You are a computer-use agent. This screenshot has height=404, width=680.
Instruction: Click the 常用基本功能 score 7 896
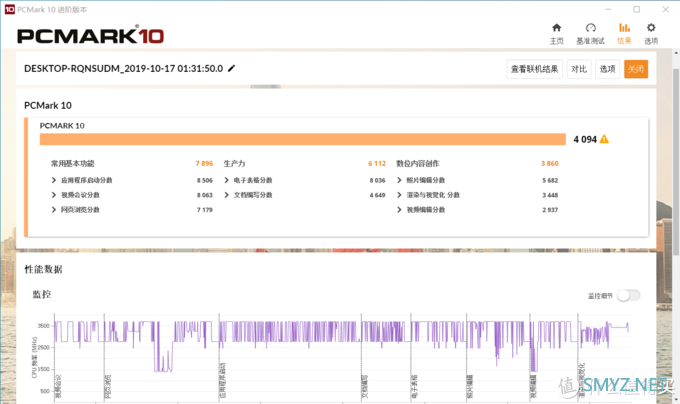[204, 163]
